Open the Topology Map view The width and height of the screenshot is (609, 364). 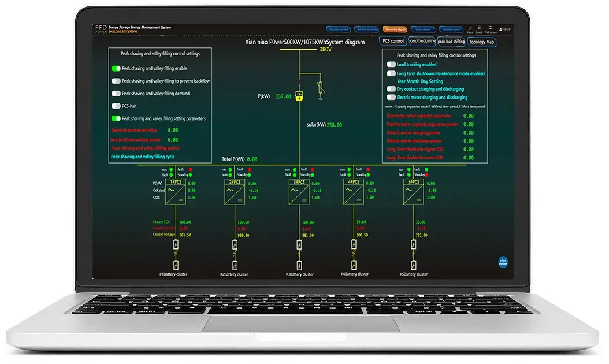(481, 42)
